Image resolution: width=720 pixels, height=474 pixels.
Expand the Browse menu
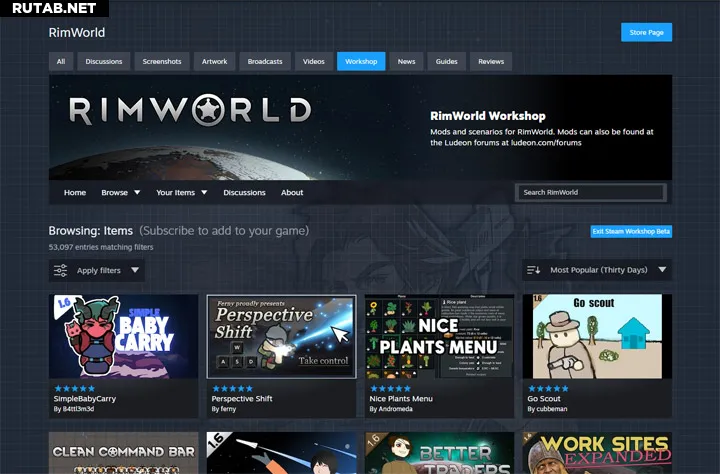[119, 192]
